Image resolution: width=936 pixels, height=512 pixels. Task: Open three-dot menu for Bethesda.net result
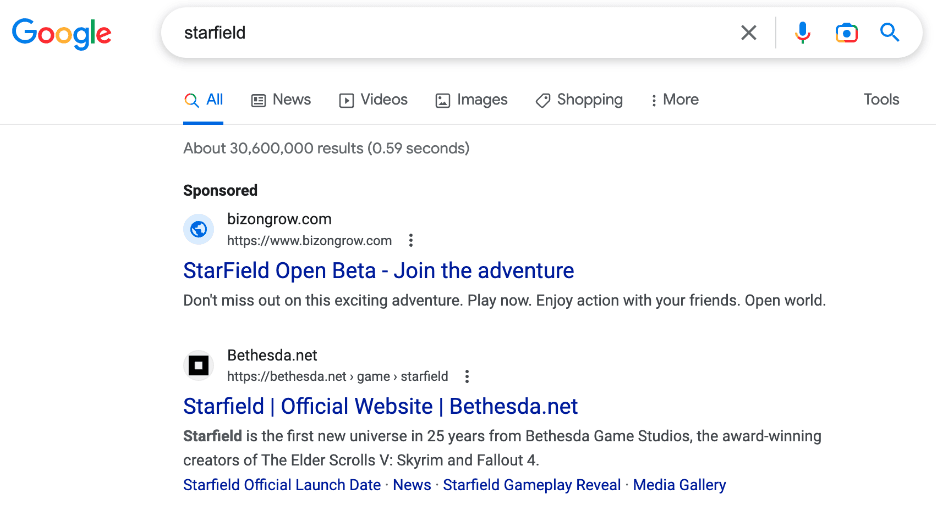466,376
